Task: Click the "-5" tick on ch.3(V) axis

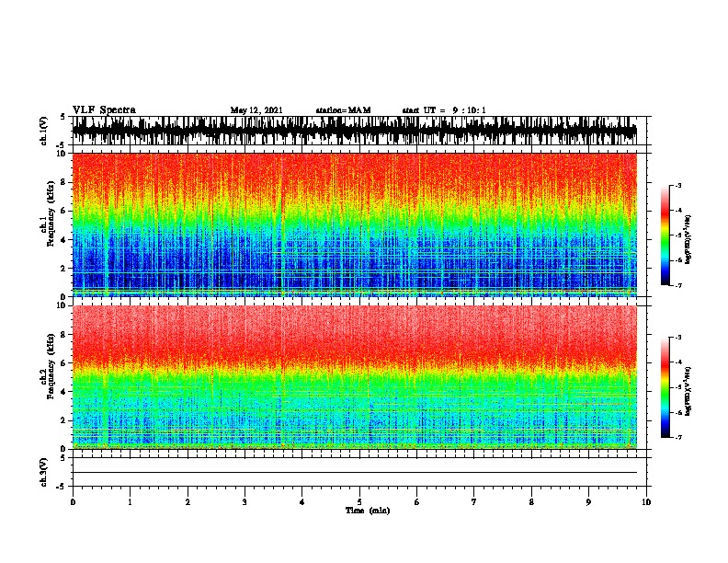Action: [x=62, y=487]
